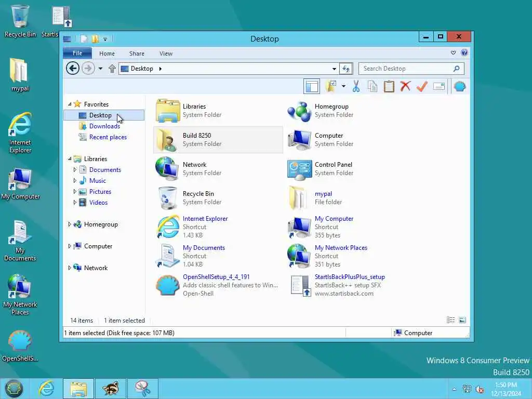The width and height of the screenshot is (532, 399).
Task: Select mypal file folder in list
Action: pos(350,198)
